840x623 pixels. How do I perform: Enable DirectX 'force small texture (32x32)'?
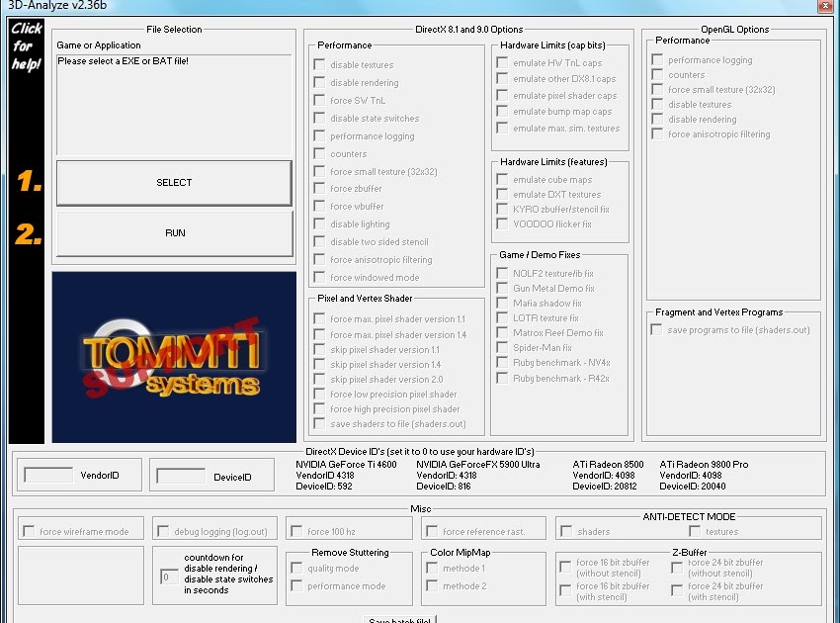(319, 171)
